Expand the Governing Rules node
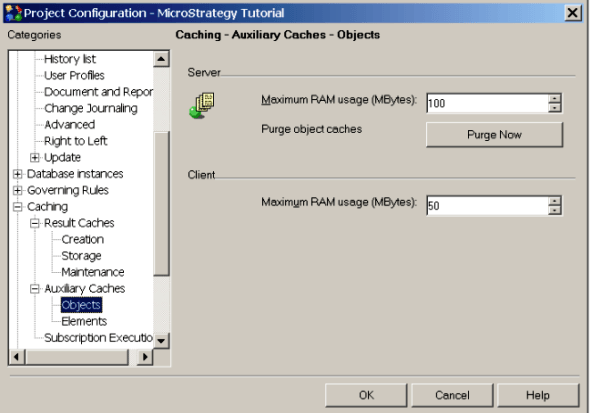591x413 pixels. tap(17, 190)
